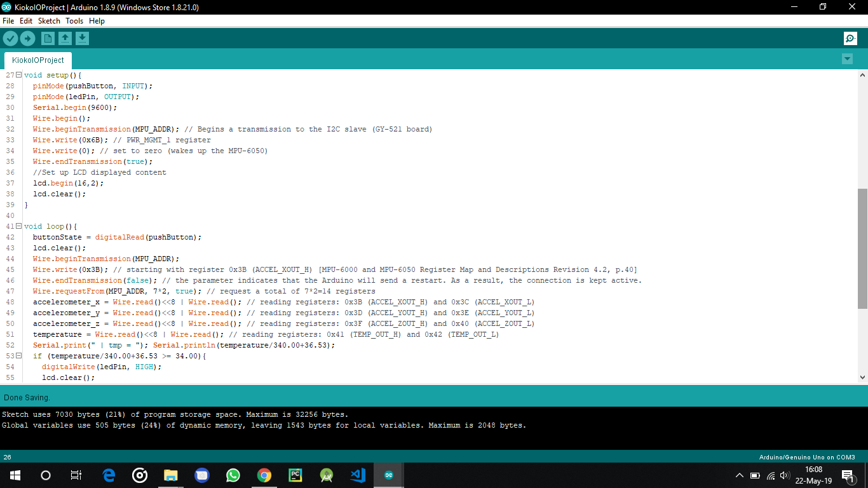
Task: Click the "accelerometer_y" assignment line
Action: (x=283, y=313)
